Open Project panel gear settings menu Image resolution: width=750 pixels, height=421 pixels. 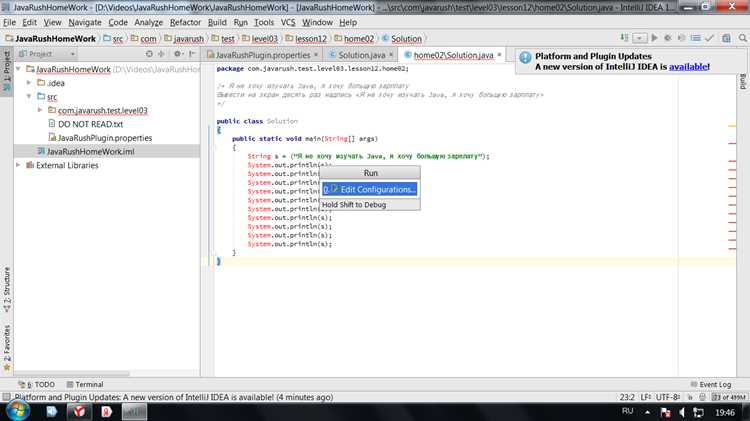pos(177,54)
